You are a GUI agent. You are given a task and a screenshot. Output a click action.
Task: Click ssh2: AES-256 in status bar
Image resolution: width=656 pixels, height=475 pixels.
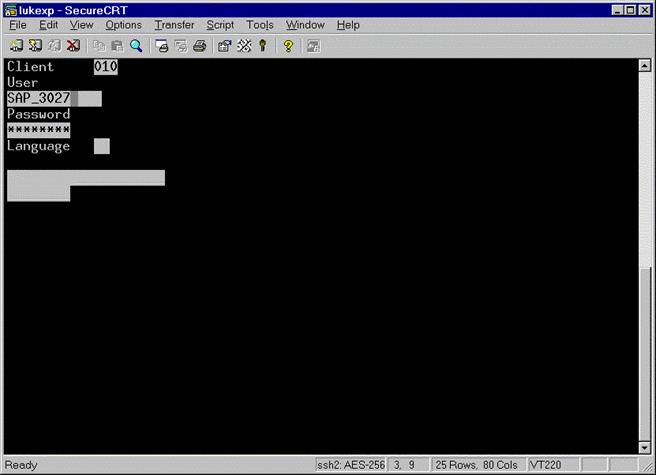[x=351, y=465]
